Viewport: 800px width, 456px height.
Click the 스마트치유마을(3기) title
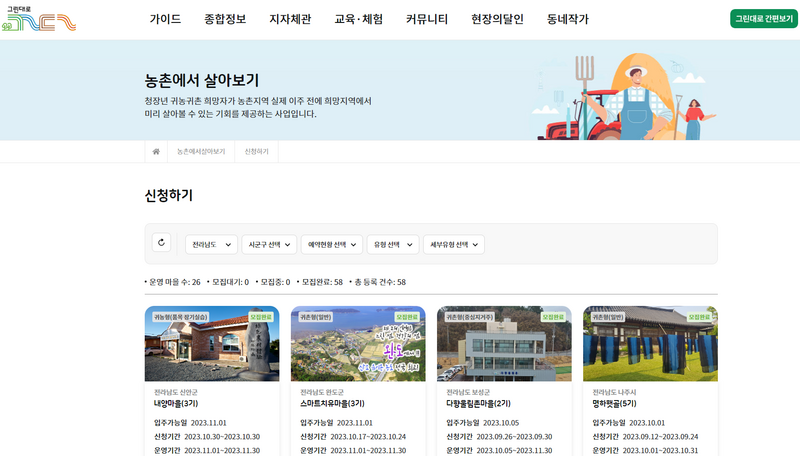(332, 403)
